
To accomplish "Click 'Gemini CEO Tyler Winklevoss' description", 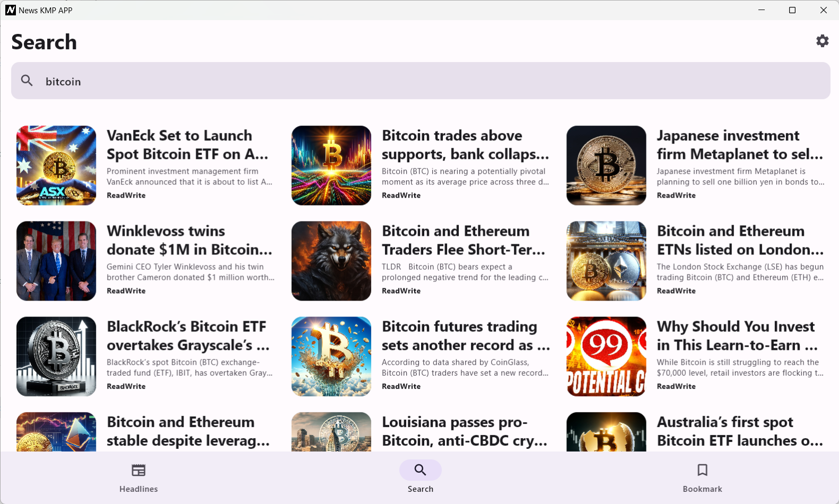I will coord(190,272).
